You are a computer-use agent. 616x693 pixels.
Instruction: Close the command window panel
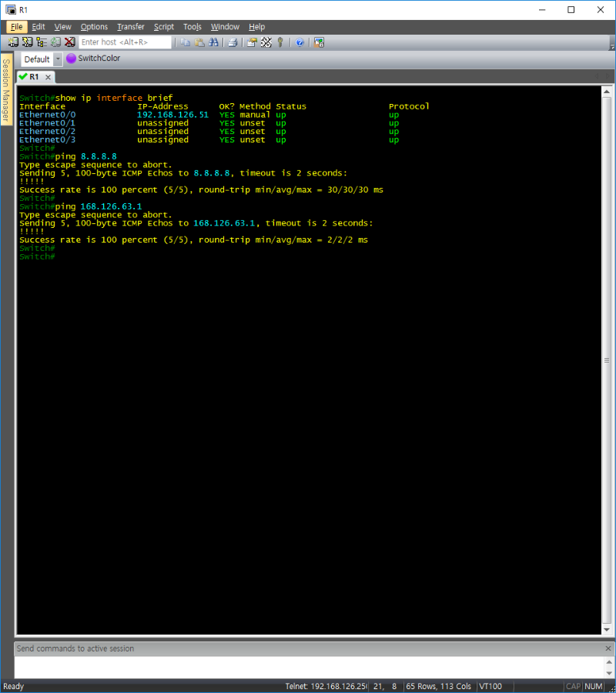(608, 648)
